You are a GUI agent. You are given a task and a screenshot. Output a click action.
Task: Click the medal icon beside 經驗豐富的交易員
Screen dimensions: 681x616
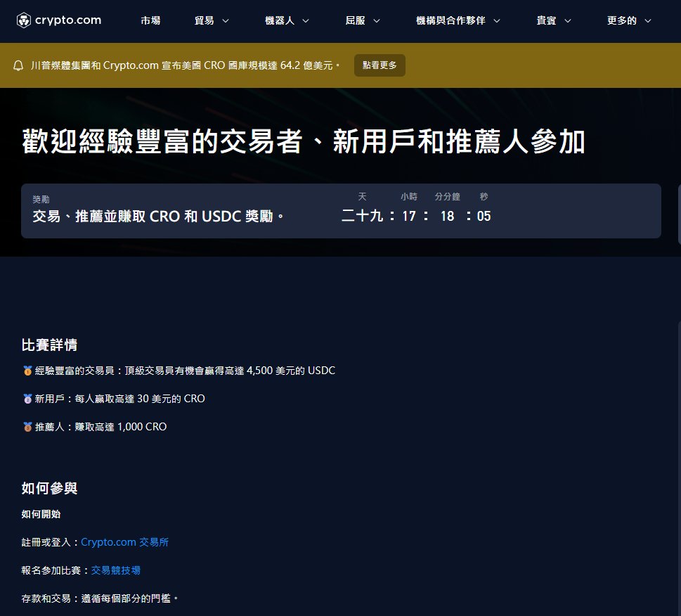(27, 370)
